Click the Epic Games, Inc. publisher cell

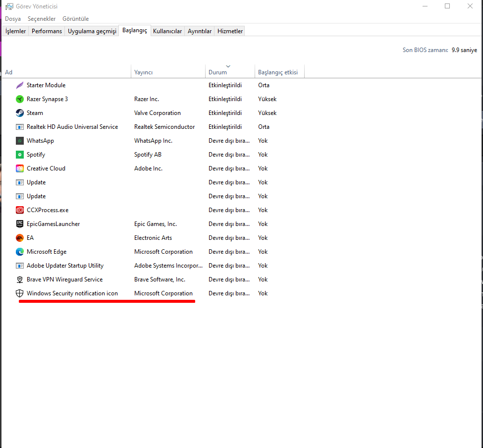(x=156, y=224)
